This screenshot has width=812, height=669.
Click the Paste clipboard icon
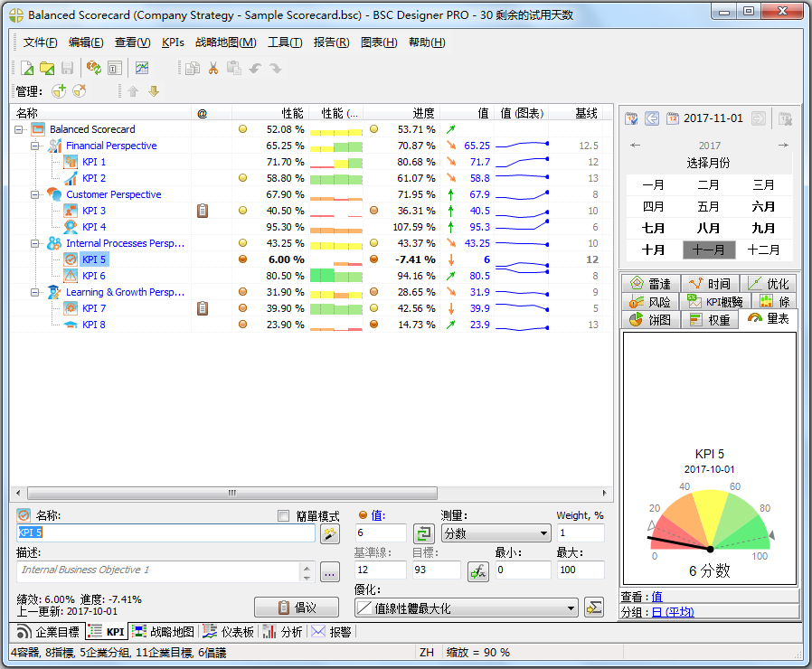click(234, 68)
